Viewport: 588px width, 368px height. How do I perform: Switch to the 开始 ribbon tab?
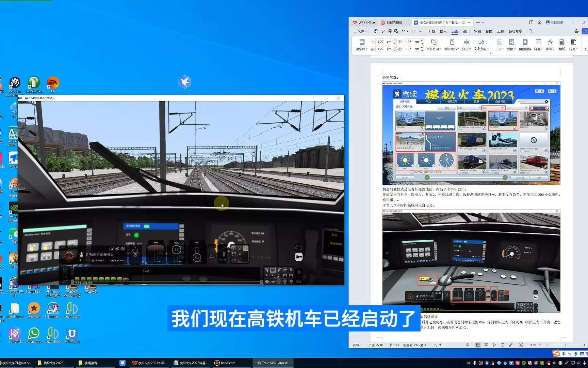(432, 31)
